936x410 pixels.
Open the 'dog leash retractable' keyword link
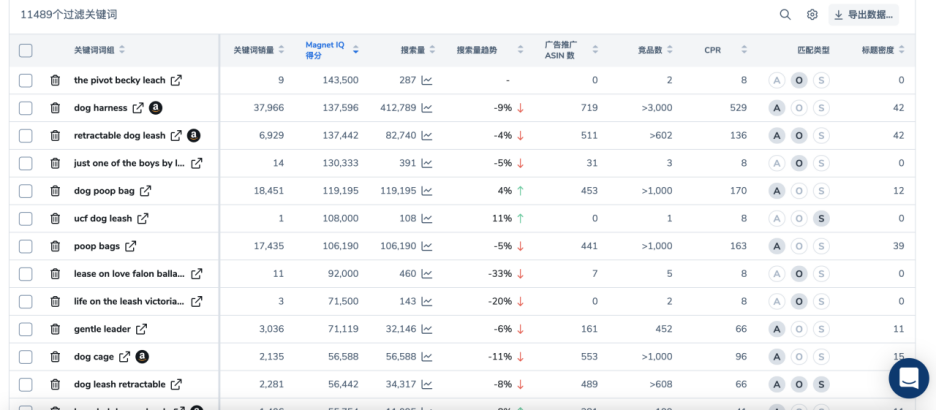tap(176, 384)
